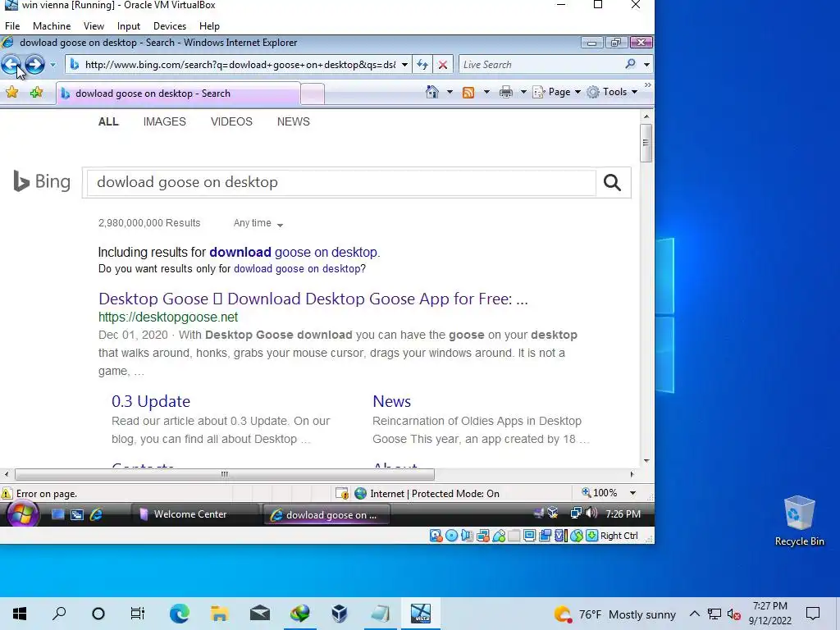Open the 'News' sublink

[391, 401]
